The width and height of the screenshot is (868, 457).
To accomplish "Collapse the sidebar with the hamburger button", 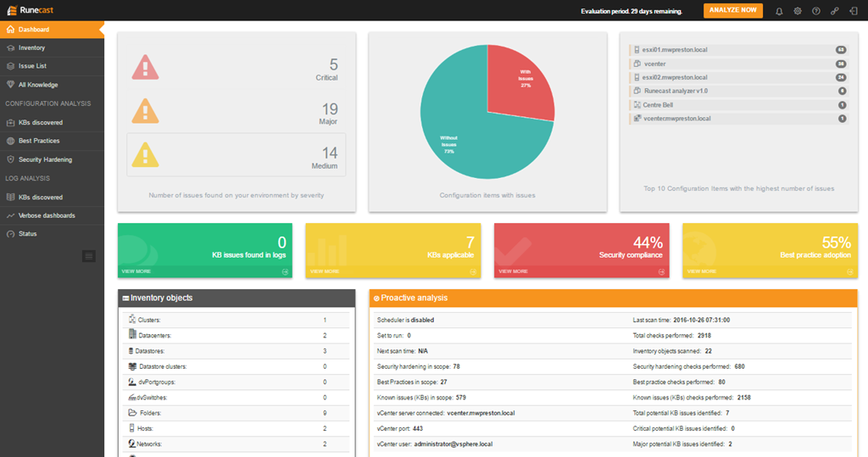I will [88, 256].
